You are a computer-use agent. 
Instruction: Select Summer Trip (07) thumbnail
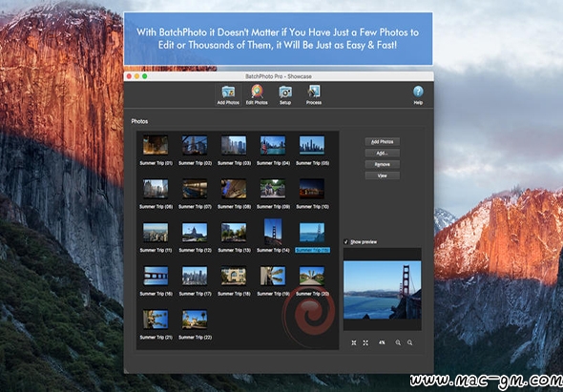tap(195, 189)
